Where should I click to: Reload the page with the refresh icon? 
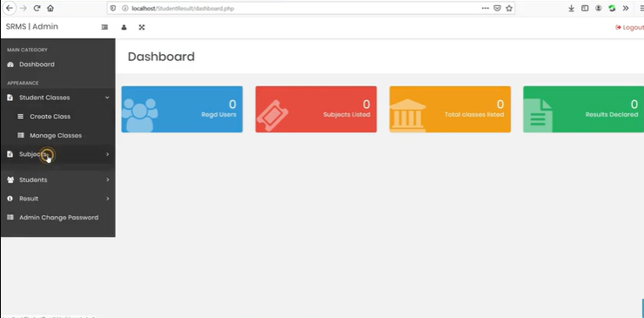click(37, 8)
